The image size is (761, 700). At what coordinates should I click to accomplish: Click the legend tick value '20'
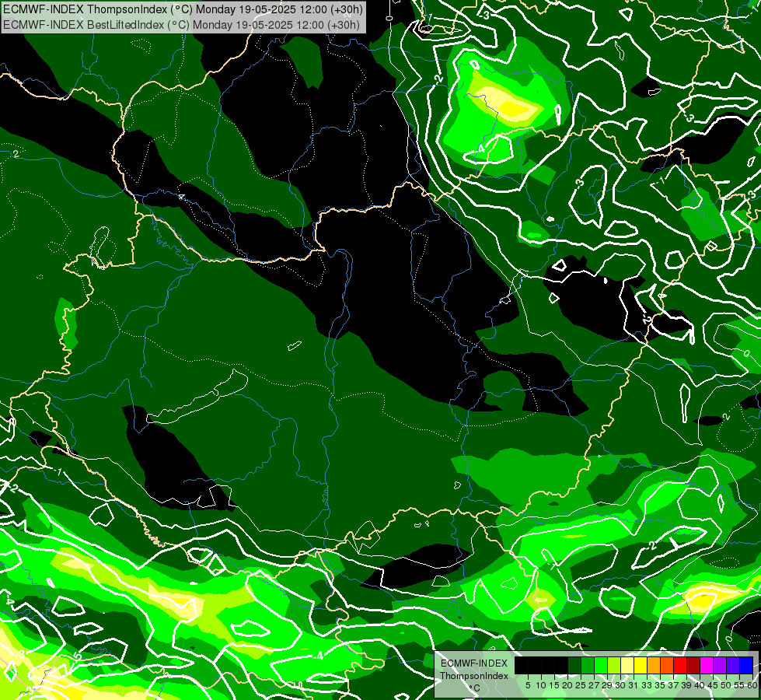coord(567,685)
